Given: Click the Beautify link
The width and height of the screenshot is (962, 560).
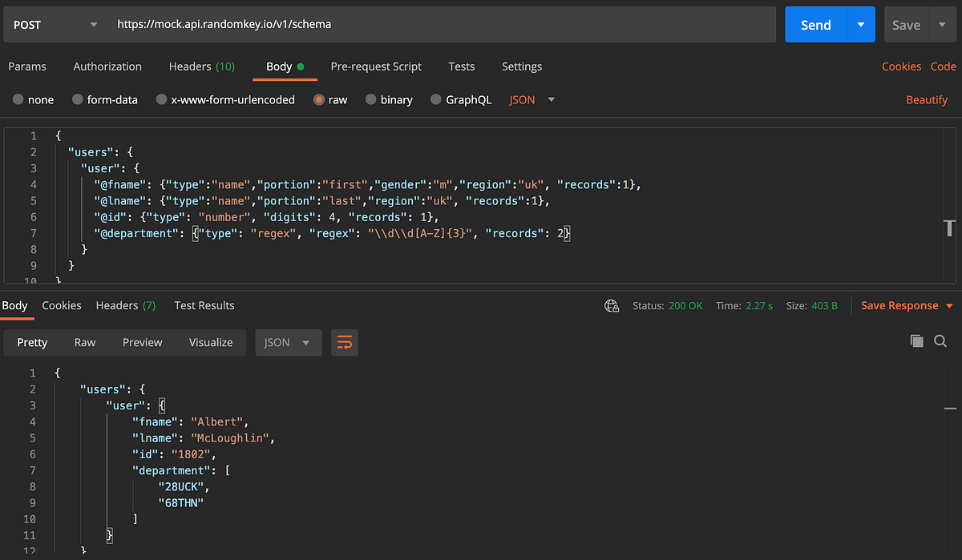Looking at the screenshot, I should [x=927, y=100].
